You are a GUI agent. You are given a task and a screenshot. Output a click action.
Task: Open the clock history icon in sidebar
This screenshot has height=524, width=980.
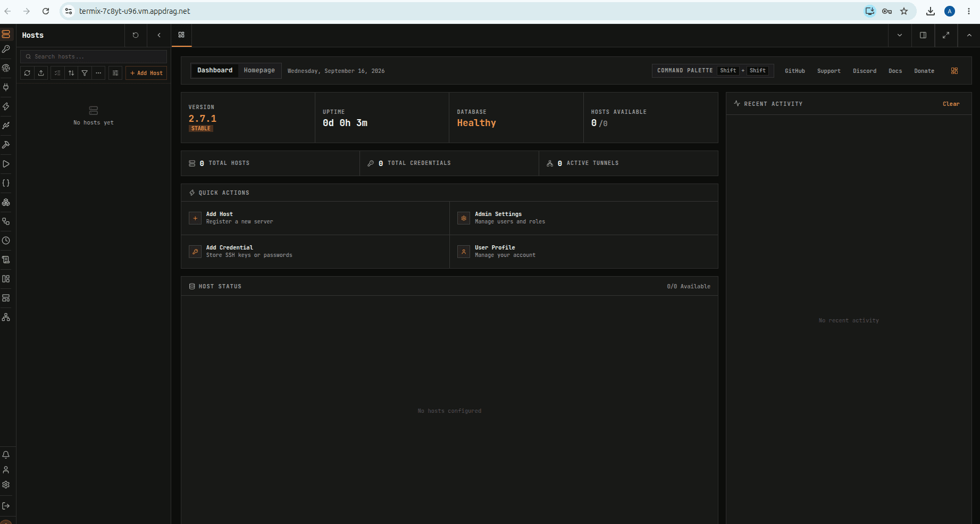pos(6,240)
